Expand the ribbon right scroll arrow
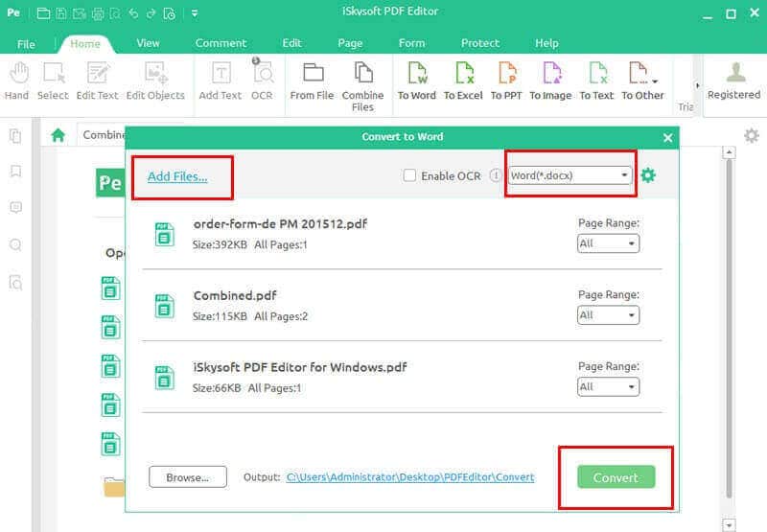The image size is (767, 532). pos(698,85)
